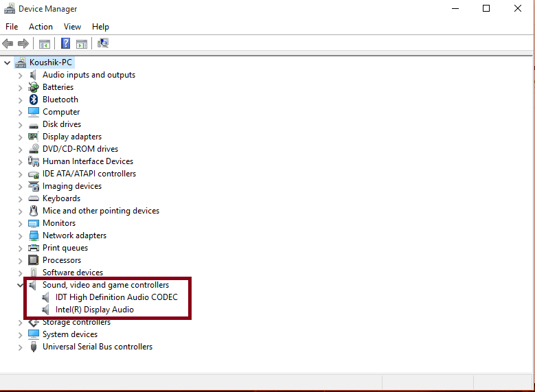Click the blue Help question mark icon
This screenshot has height=392, width=535.
coord(65,43)
